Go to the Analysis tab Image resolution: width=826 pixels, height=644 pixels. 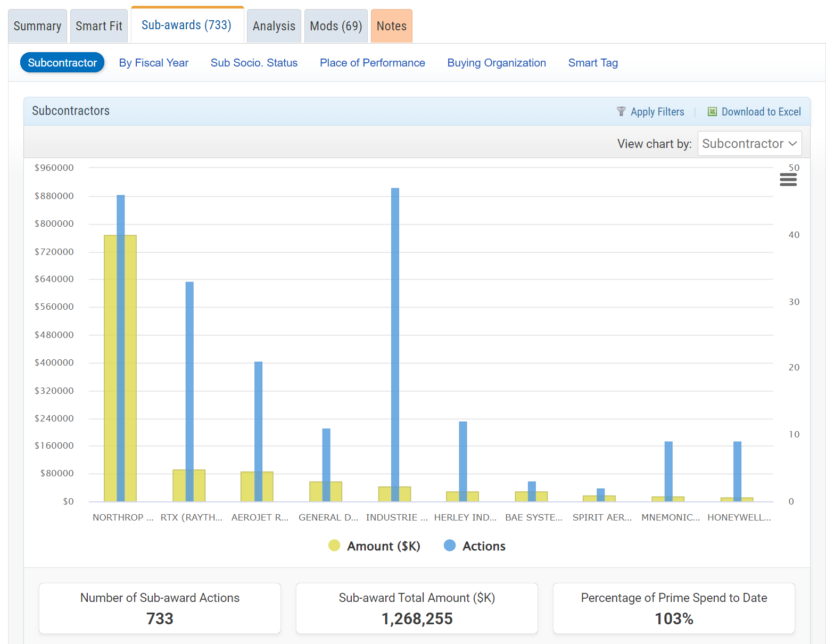274,26
